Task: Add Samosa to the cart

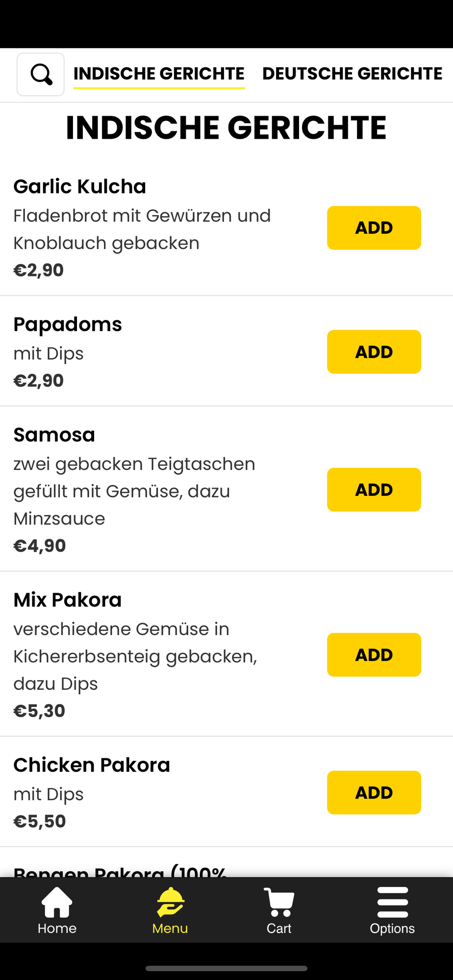Action: pos(374,490)
